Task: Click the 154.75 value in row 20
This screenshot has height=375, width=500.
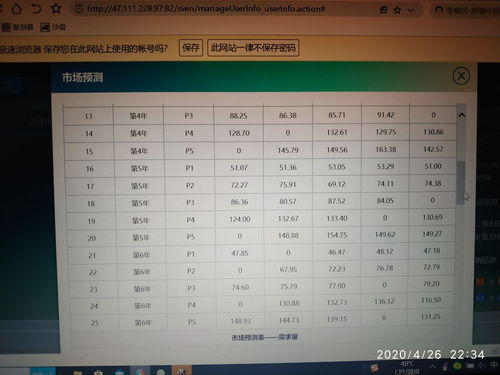Action: pyautogui.click(x=337, y=235)
